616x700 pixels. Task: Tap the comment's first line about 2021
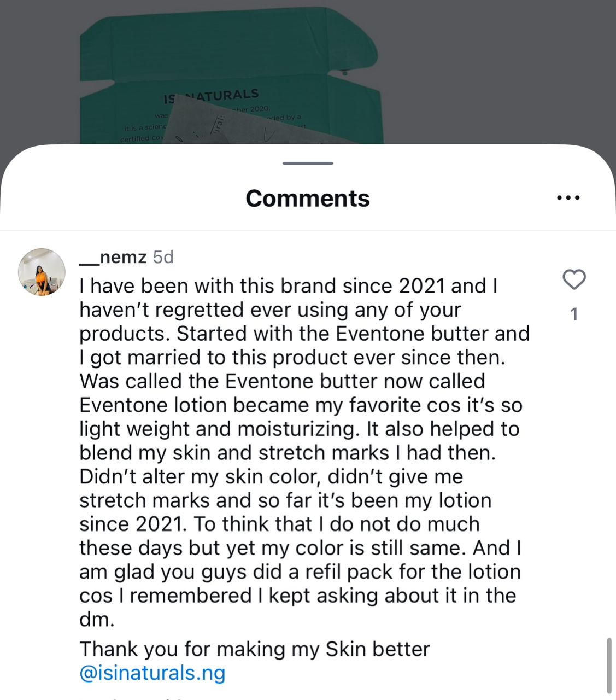[288, 286]
